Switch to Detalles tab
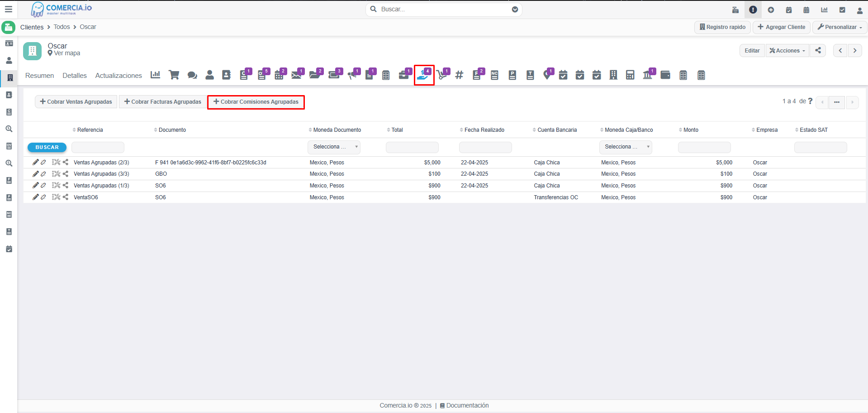Screen dimensions: 868x413 point(75,76)
